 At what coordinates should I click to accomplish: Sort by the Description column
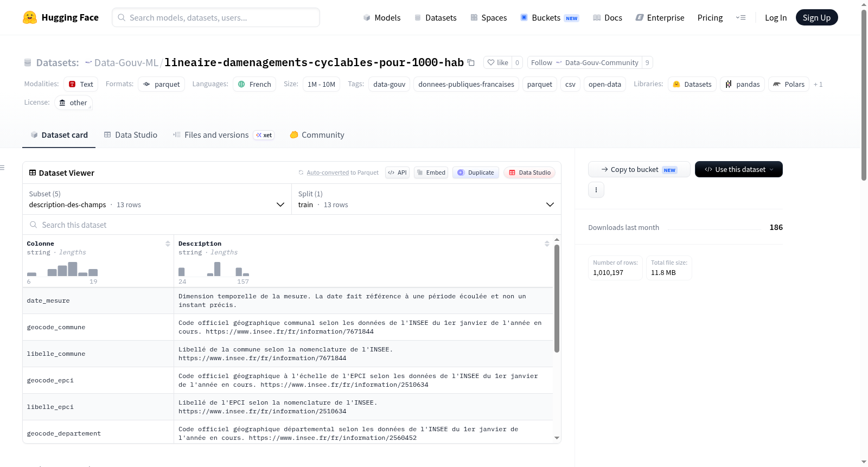[x=547, y=244]
